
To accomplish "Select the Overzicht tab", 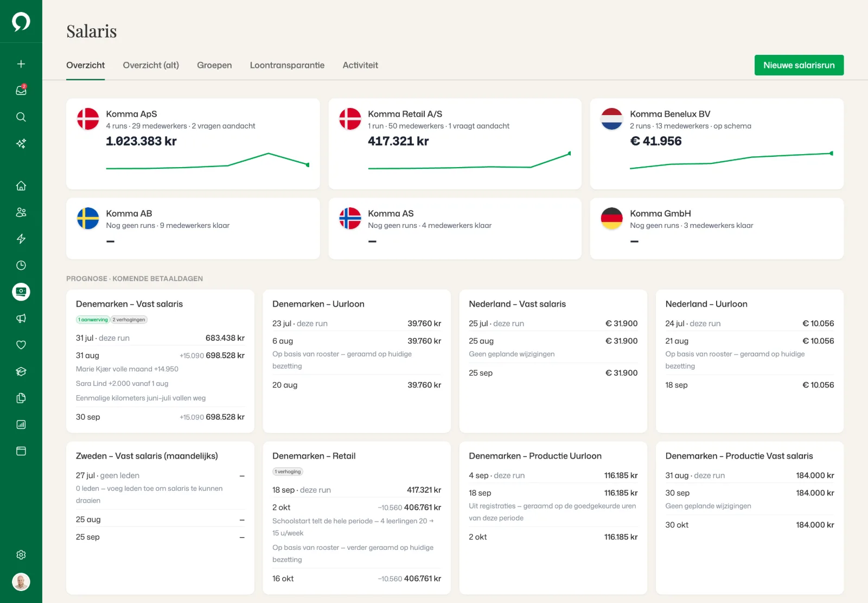I will click(86, 65).
